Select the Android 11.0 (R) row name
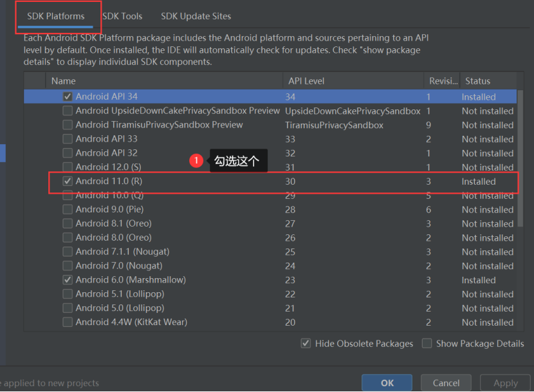 (x=109, y=181)
